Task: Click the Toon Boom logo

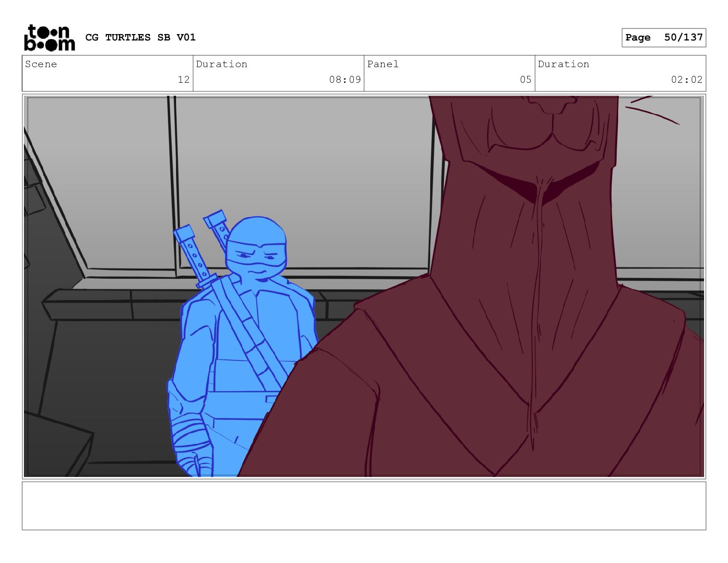Action: (x=49, y=38)
